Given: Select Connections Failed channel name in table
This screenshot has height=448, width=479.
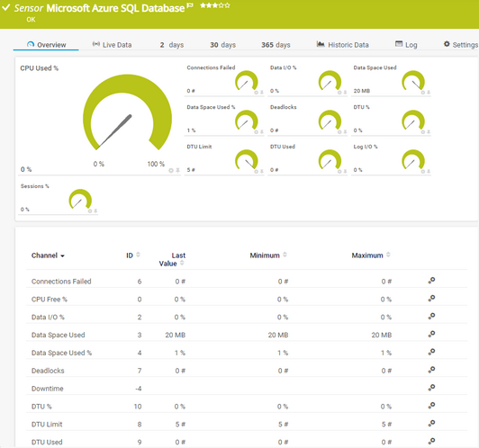Looking at the screenshot, I should pyautogui.click(x=61, y=282).
